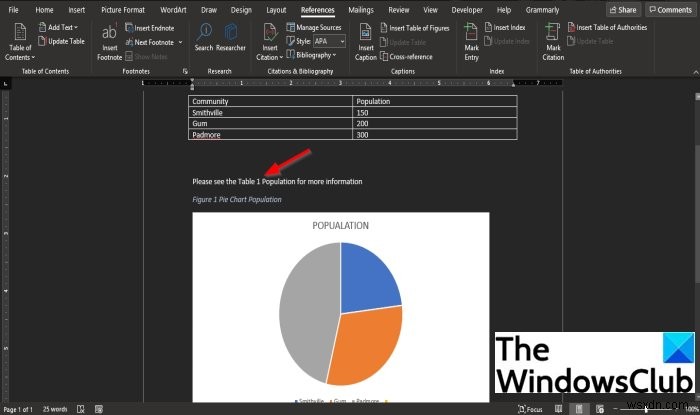Image resolution: width=700 pixels, height=415 pixels.
Task: Click the vertical scrollbar thumb
Action: (x=697, y=213)
